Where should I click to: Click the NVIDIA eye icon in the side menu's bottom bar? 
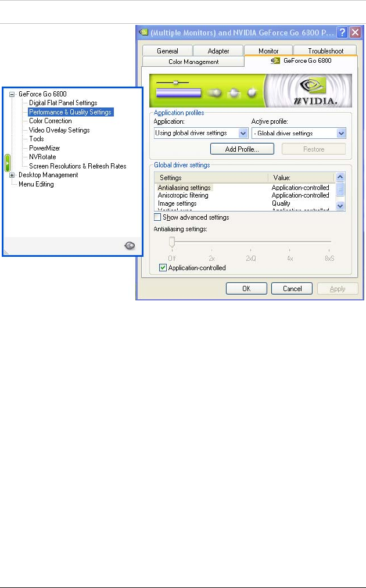coord(130,246)
